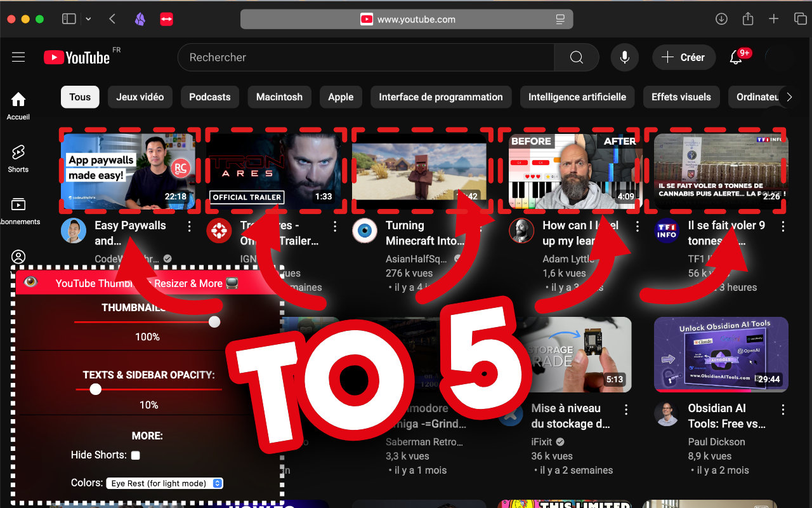Select the Apple chip
Screen dimensions: 812x508
click(341, 97)
